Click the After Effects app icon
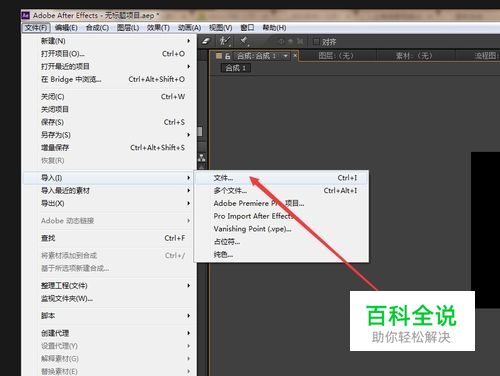The width and height of the screenshot is (500, 376). pos(26,15)
